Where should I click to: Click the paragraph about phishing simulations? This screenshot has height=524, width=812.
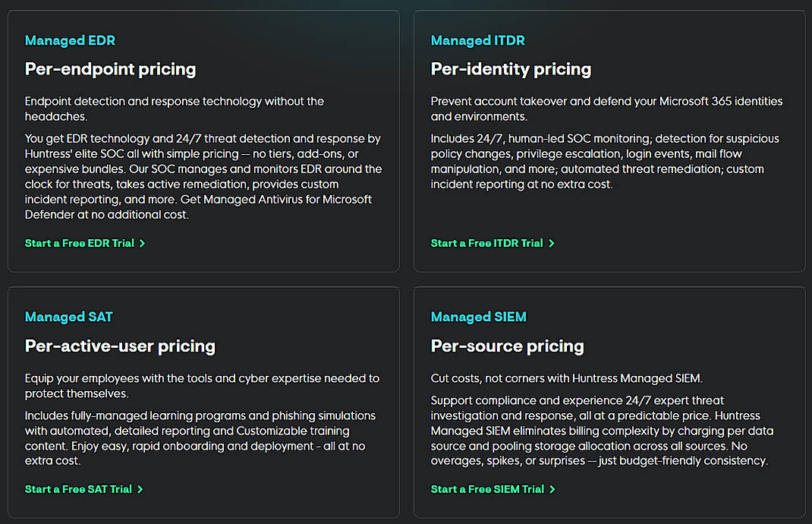point(200,438)
